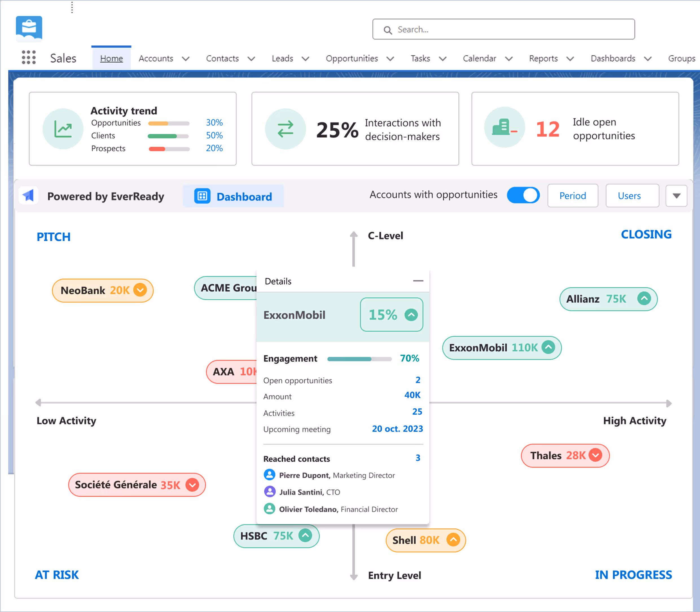Expand the Reports tab dropdown chevron
This screenshot has height=612, width=700.
570,59
